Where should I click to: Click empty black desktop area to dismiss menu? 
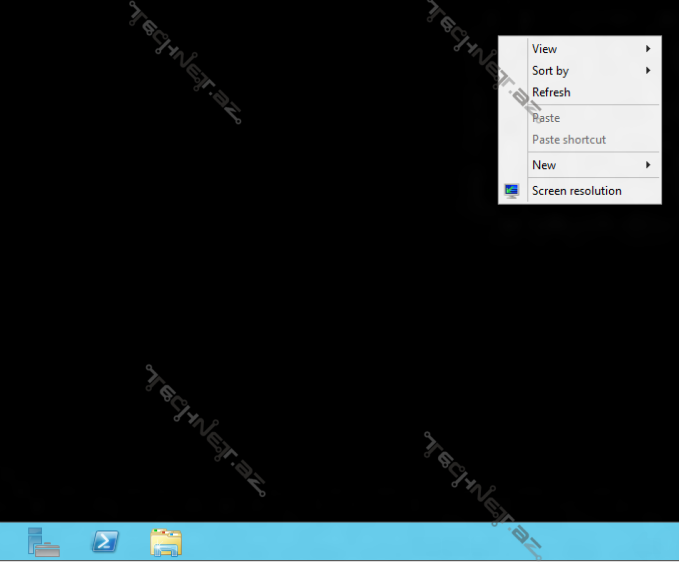click(300, 280)
